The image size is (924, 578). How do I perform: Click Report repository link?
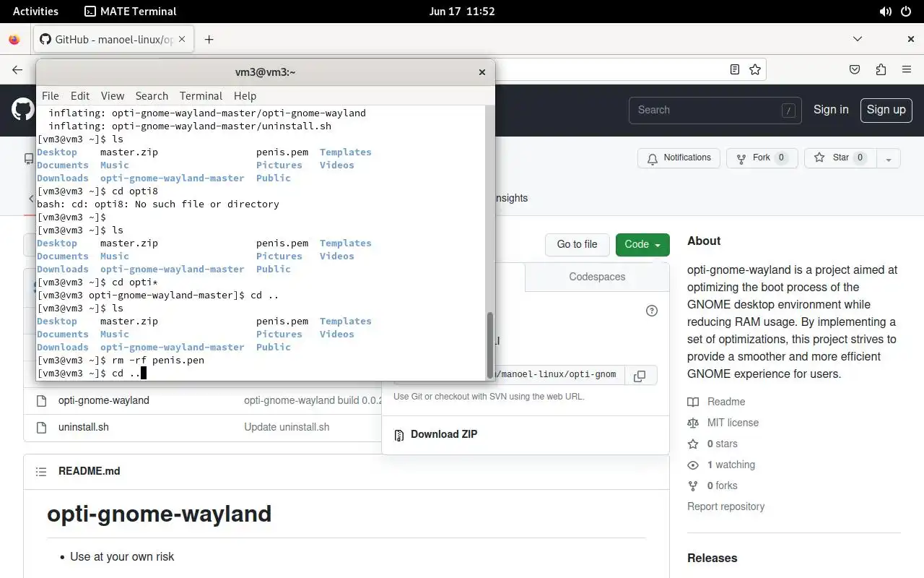[x=725, y=506]
